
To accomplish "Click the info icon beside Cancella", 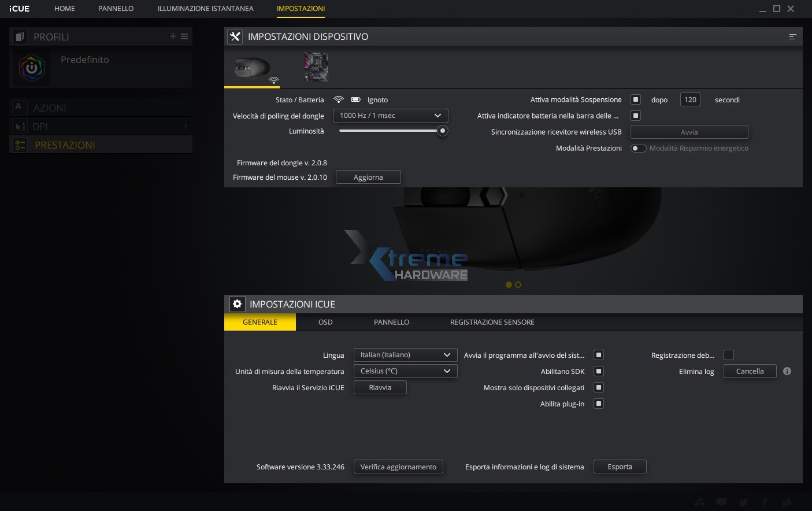I will pyautogui.click(x=787, y=371).
